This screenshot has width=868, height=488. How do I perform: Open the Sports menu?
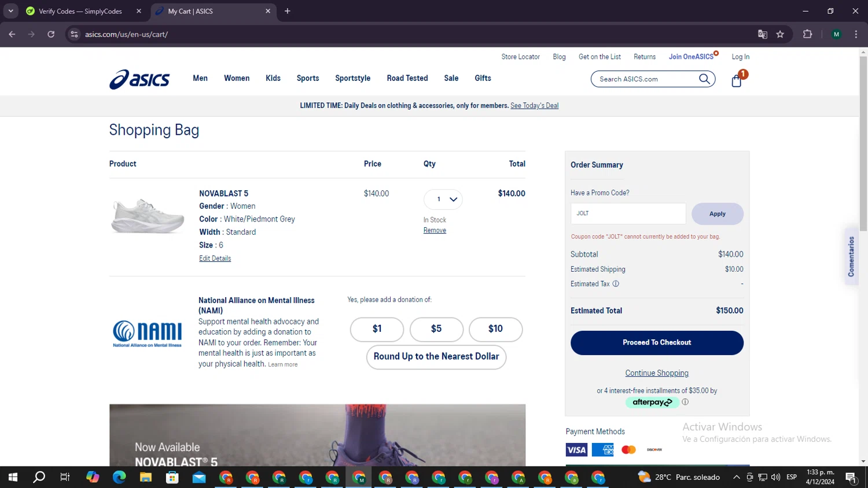(x=308, y=78)
